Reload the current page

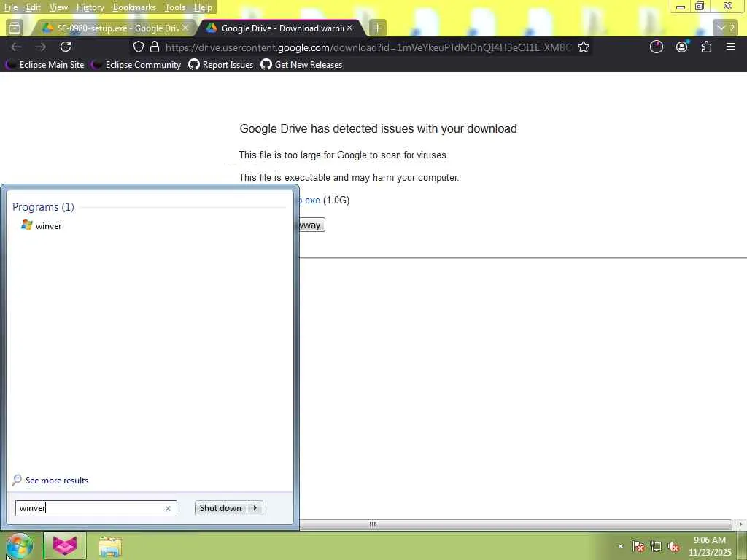[x=66, y=47]
